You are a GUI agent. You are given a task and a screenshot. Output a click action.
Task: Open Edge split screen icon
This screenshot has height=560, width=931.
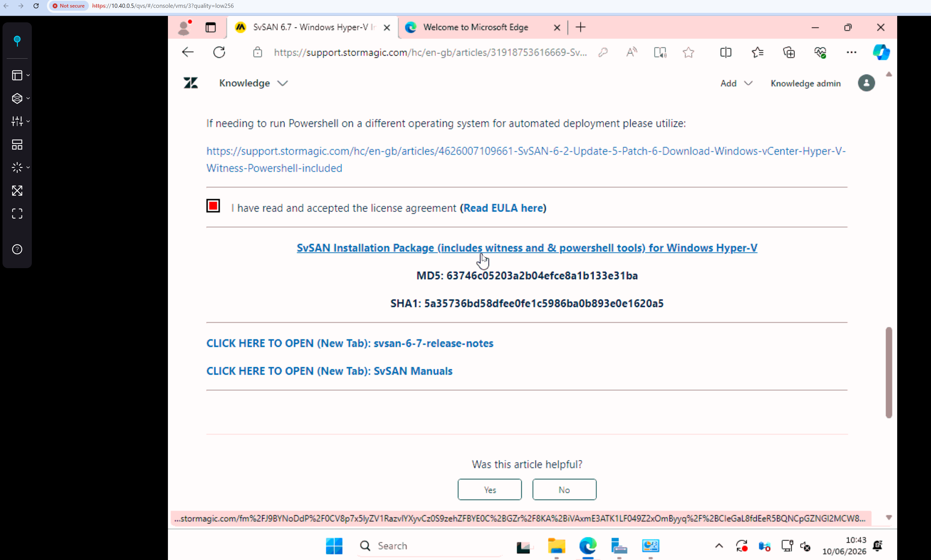(x=726, y=52)
